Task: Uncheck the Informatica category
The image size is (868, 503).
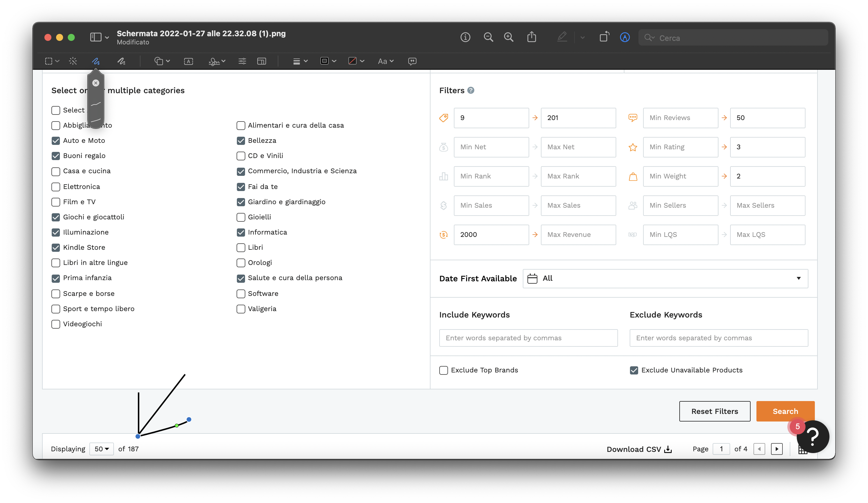Action: pyautogui.click(x=241, y=232)
